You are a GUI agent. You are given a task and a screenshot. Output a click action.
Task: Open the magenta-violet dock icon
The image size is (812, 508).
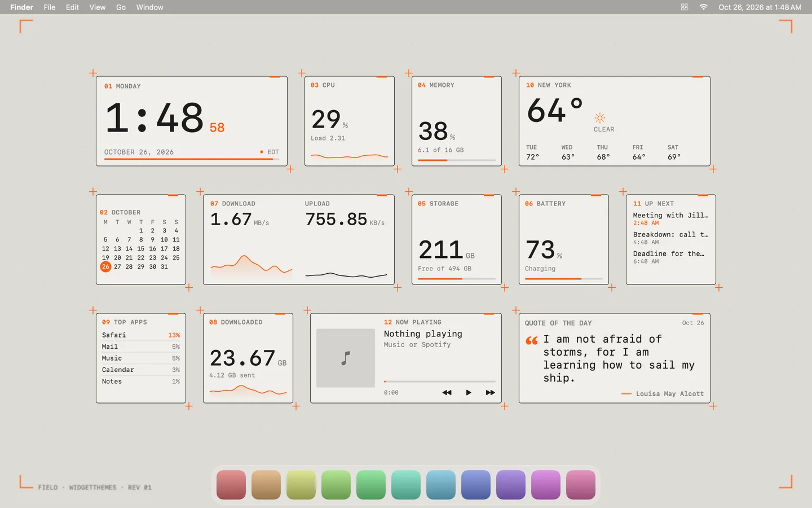point(546,485)
